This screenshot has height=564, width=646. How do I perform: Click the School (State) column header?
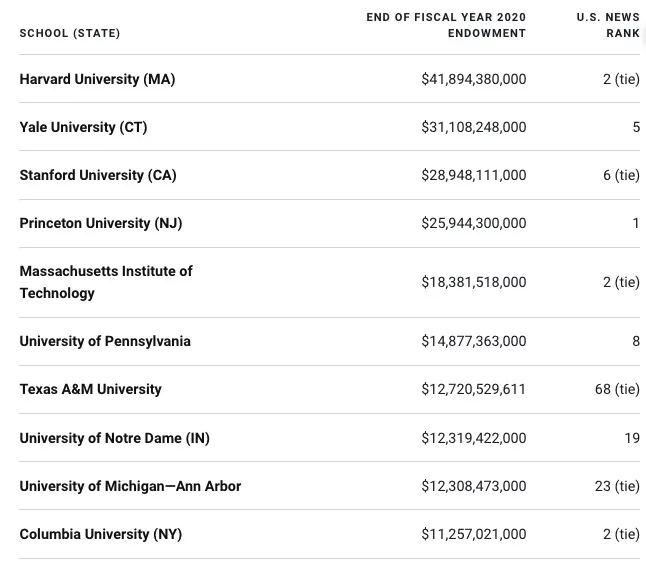[x=70, y=33]
